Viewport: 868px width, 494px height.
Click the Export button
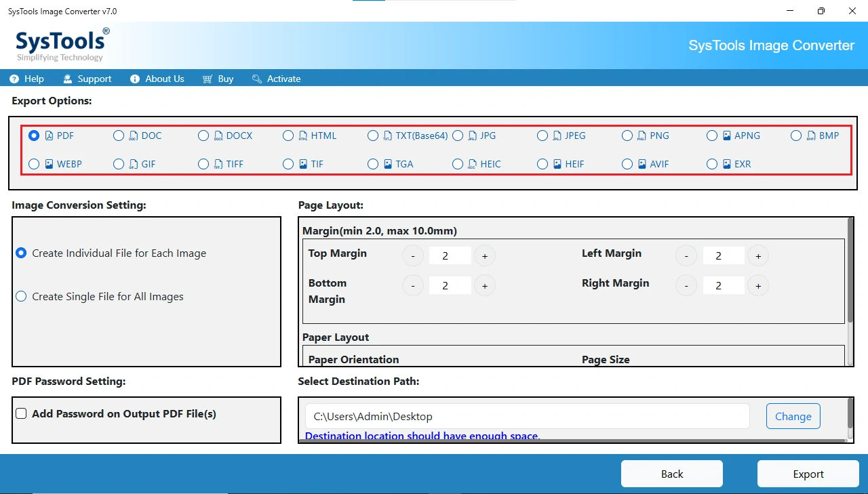pos(808,474)
